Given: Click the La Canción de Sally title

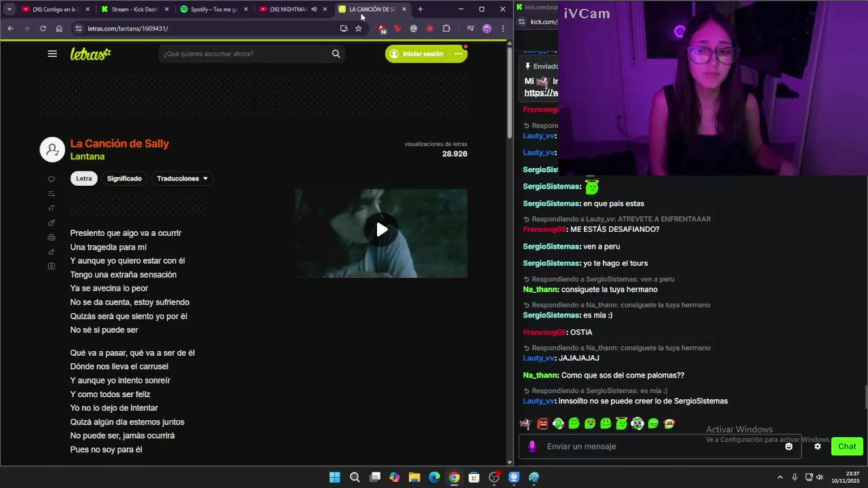Looking at the screenshot, I should 119,144.
